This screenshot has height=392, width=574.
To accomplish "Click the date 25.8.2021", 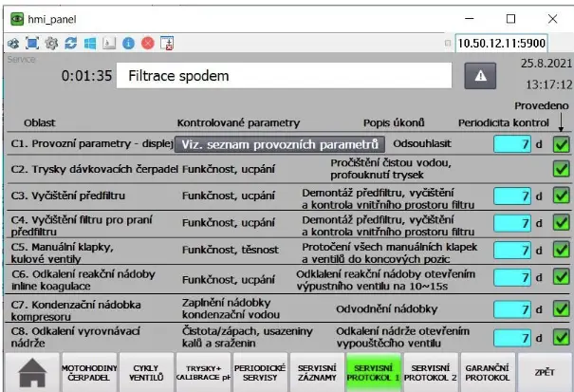I will [546, 64].
